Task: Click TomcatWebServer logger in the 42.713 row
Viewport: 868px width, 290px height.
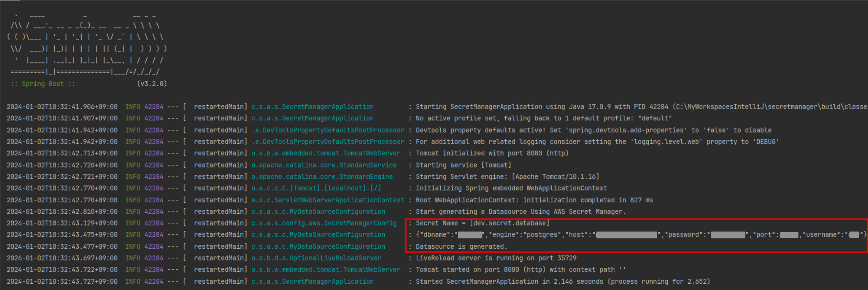Action: [x=326, y=153]
